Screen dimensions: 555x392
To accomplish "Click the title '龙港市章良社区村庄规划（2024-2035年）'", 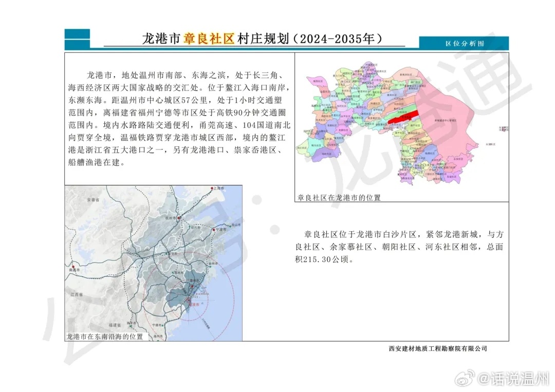I will (262, 39).
